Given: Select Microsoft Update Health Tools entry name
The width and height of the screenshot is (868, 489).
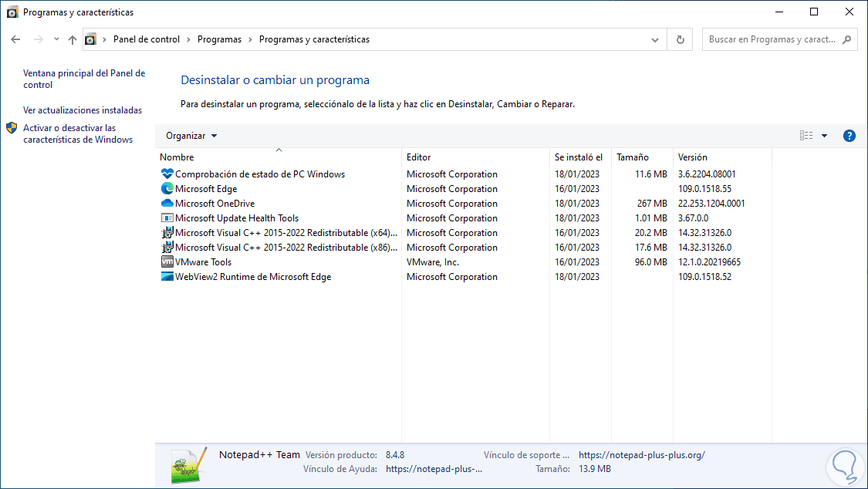Looking at the screenshot, I should 237,218.
